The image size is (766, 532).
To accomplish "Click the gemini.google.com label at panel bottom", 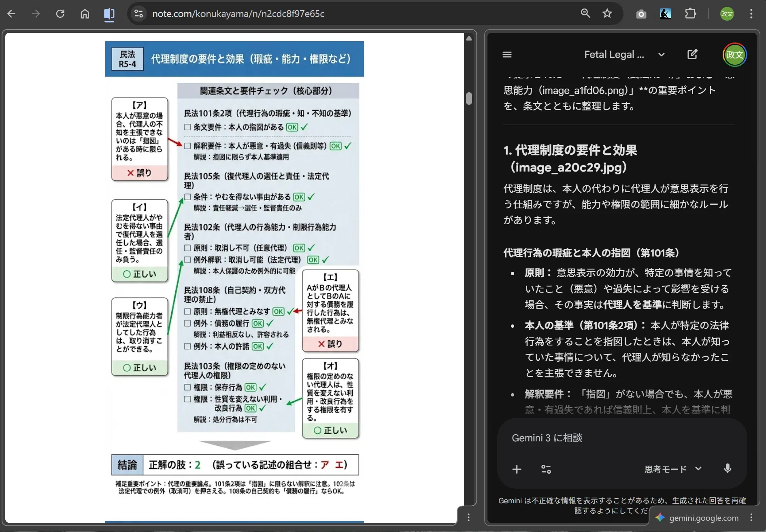I will 704,518.
